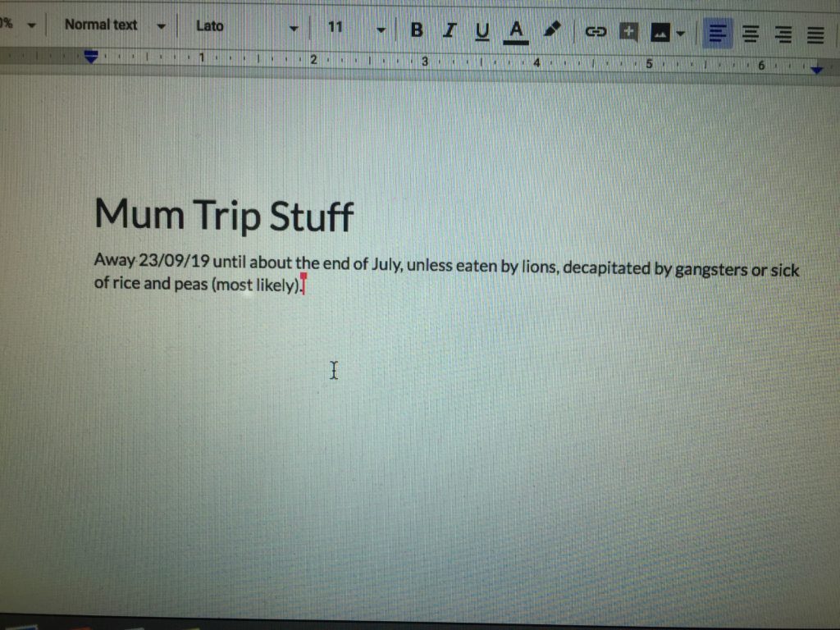
Task: Align text to the left
Action: (718, 34)
